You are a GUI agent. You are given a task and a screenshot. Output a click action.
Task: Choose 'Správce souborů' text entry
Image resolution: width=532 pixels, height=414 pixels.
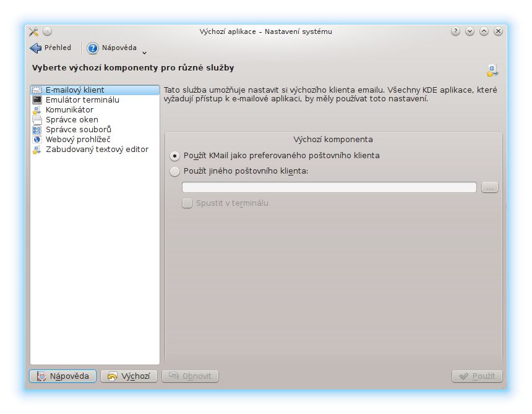click(x=79, y=129)
